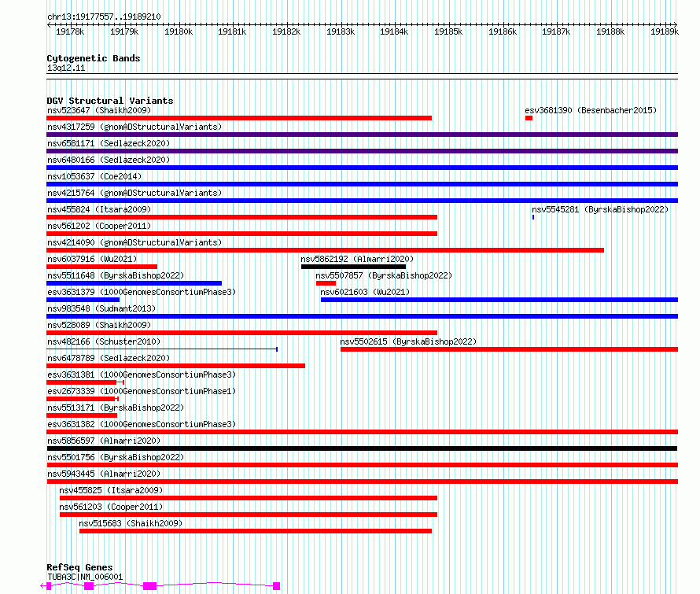700x594 pixels.
Task: Open nsv5943445 (Almarri2020) variant
Action: coord(104,474)
